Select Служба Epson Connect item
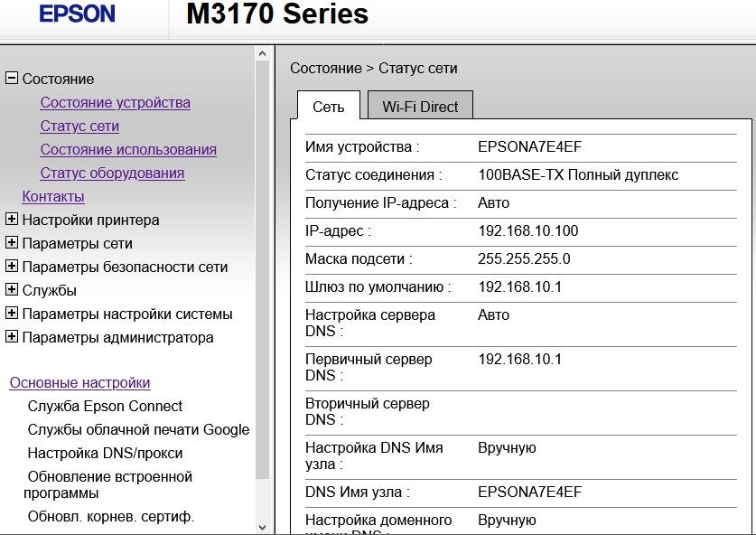The image size is (756, 535). click(x=105, y=406)
